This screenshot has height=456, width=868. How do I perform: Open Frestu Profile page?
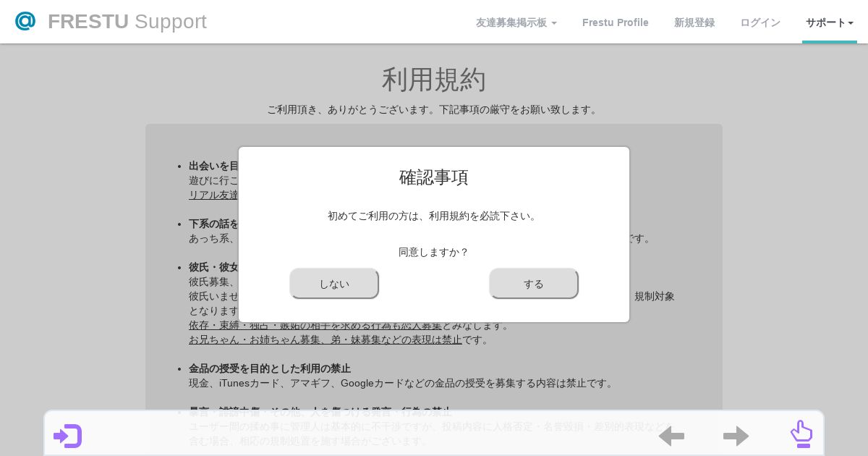pos(616,22)
